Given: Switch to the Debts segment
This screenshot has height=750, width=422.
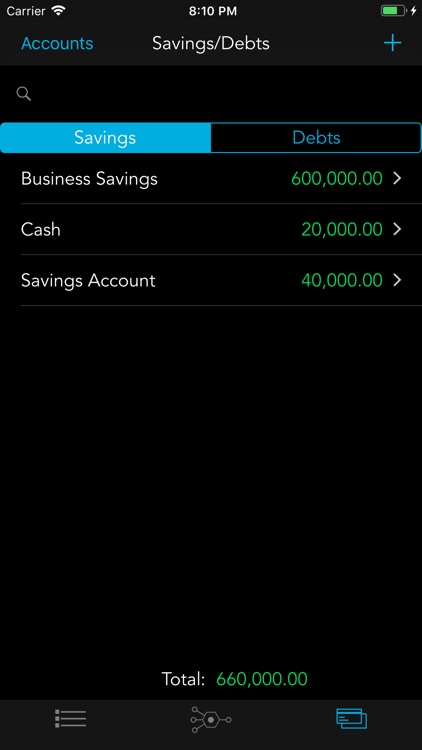Looking at the screenshot, I should tap(316, 138).
